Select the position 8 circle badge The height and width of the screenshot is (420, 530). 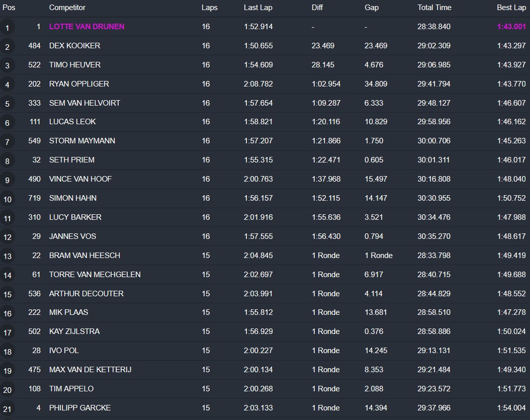click(7, 161)
